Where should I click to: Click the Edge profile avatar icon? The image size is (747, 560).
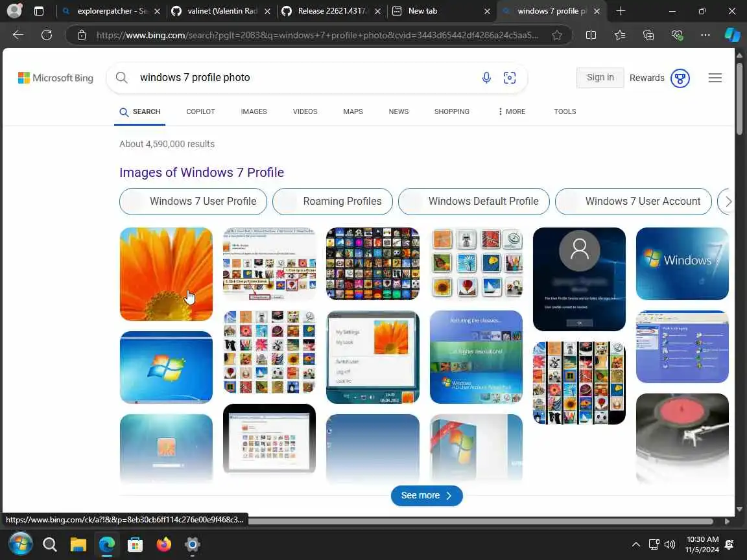coord(14,10)
